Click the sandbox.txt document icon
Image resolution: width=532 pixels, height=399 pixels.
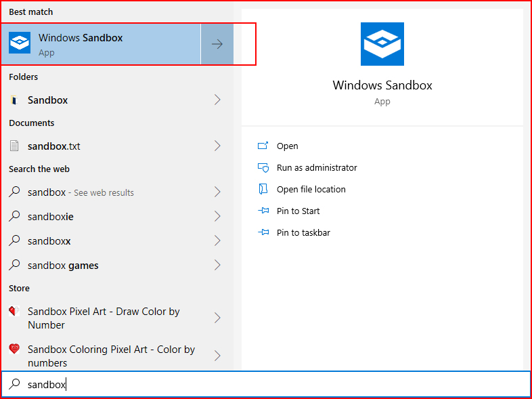pos(14,146)
